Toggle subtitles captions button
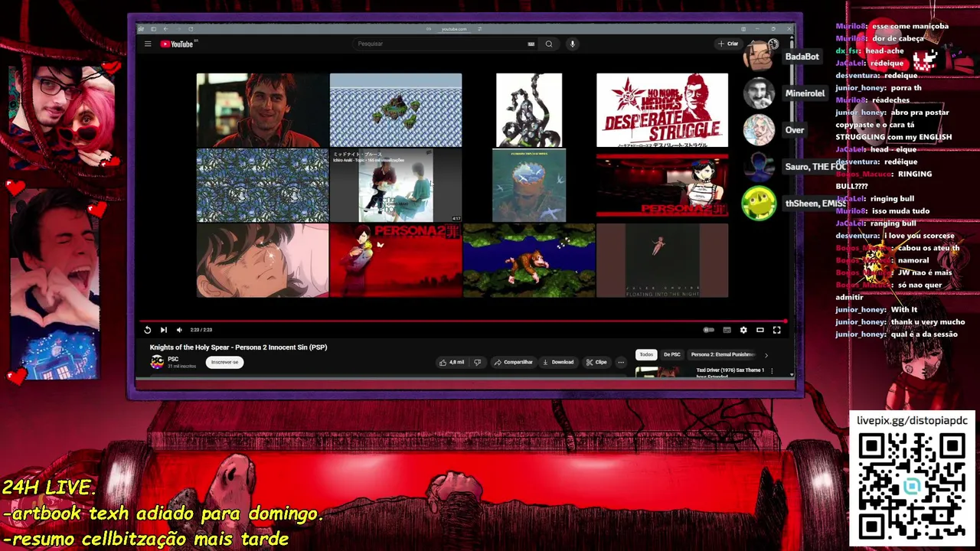This screenshot has height=551, width=980. [727, 330]
